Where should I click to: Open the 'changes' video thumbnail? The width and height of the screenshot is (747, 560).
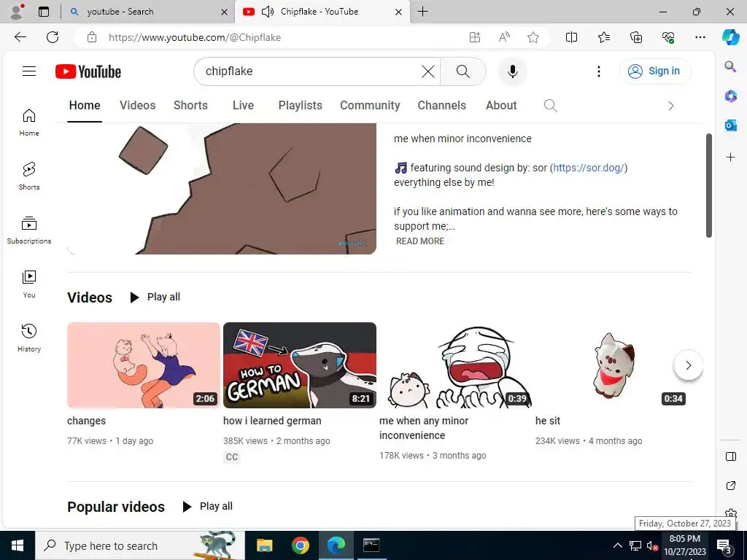click(144, 365)
